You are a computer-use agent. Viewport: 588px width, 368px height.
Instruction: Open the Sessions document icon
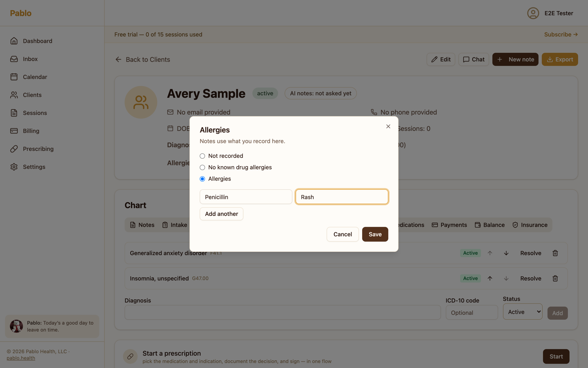point(14,113)
